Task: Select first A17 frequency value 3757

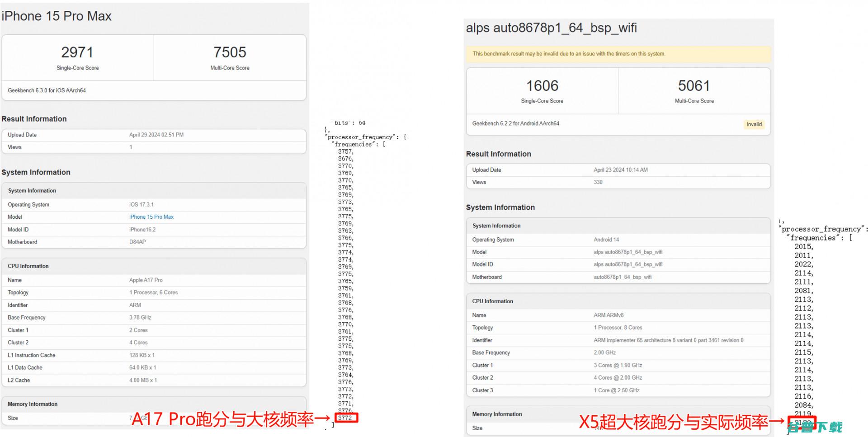Action: click(346, 152)
